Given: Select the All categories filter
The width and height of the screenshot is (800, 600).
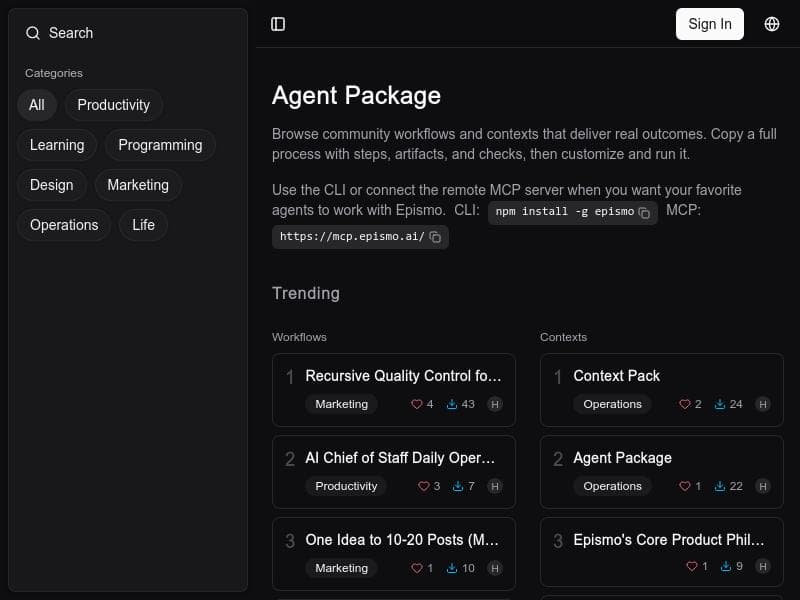Looking at the screenshot, I should click(36, 105).
